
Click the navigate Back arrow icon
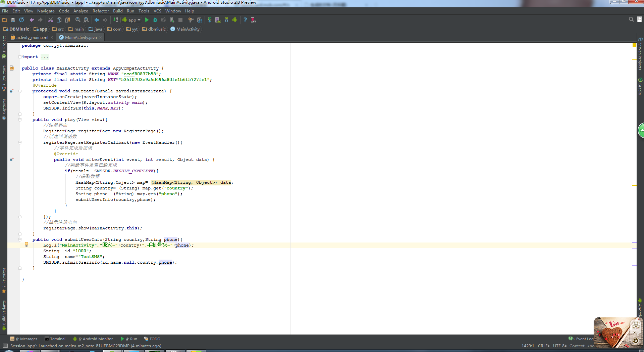point(97,20)
